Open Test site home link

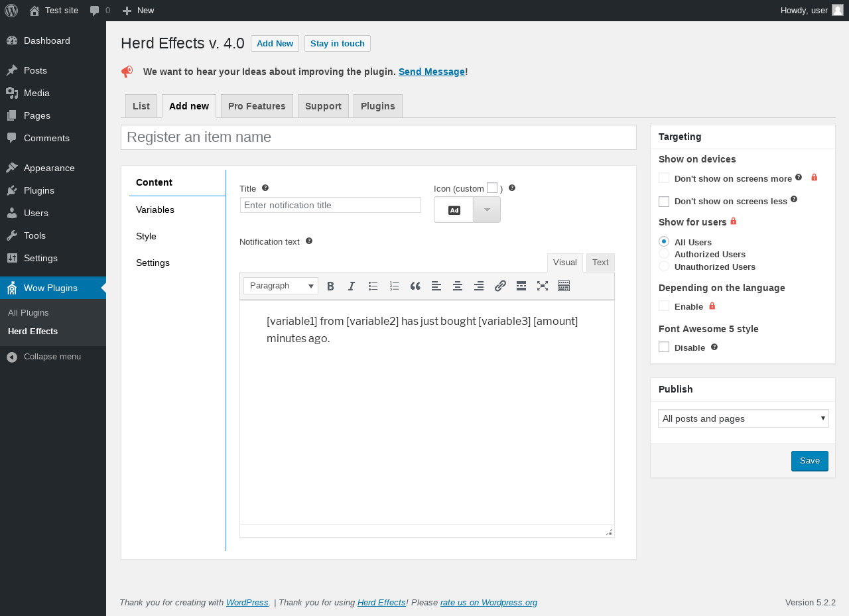[x=54, y=11]
